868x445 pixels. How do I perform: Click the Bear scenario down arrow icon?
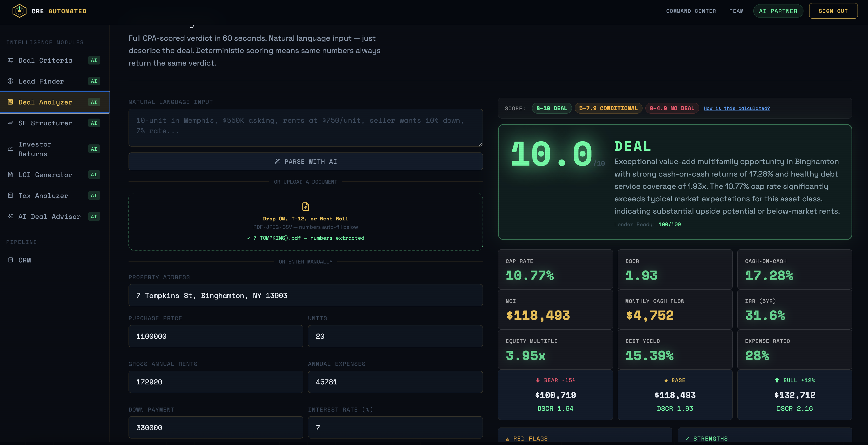coord(537,380)
